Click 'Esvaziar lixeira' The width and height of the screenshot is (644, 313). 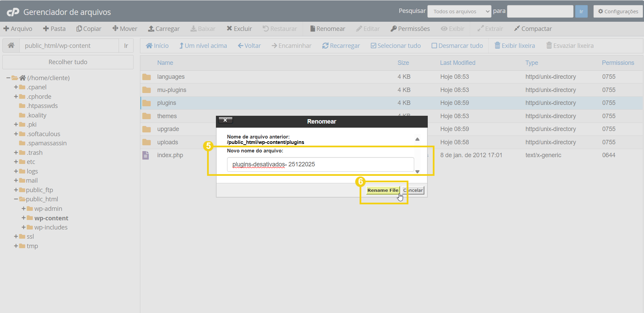570,46
